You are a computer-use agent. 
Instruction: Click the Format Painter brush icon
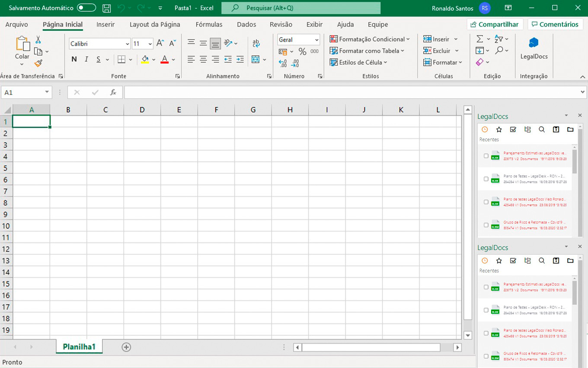[x=38, y=63]
